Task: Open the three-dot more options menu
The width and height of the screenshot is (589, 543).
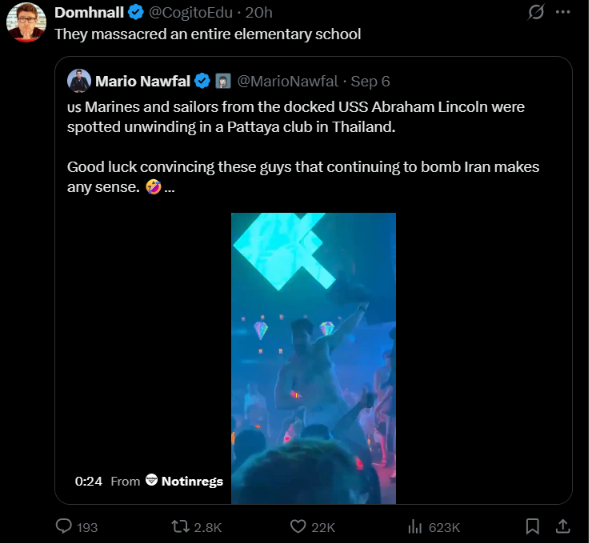Action: tap(563, 12)
